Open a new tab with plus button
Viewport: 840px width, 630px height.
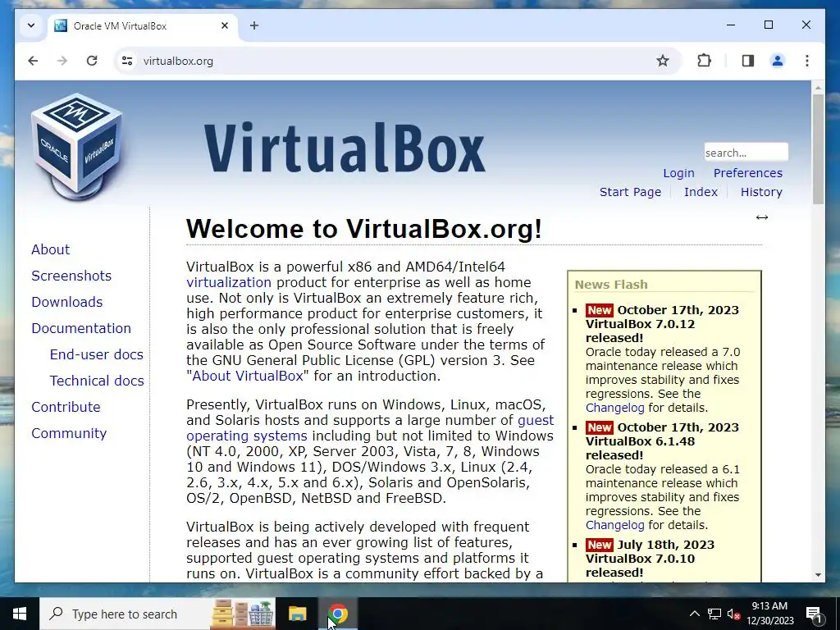[254, 25]
